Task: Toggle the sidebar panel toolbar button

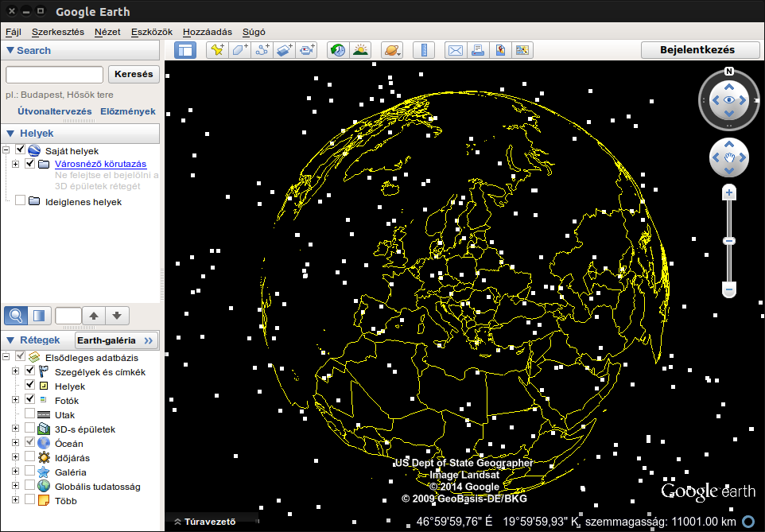Action: (x=185, y=50)
